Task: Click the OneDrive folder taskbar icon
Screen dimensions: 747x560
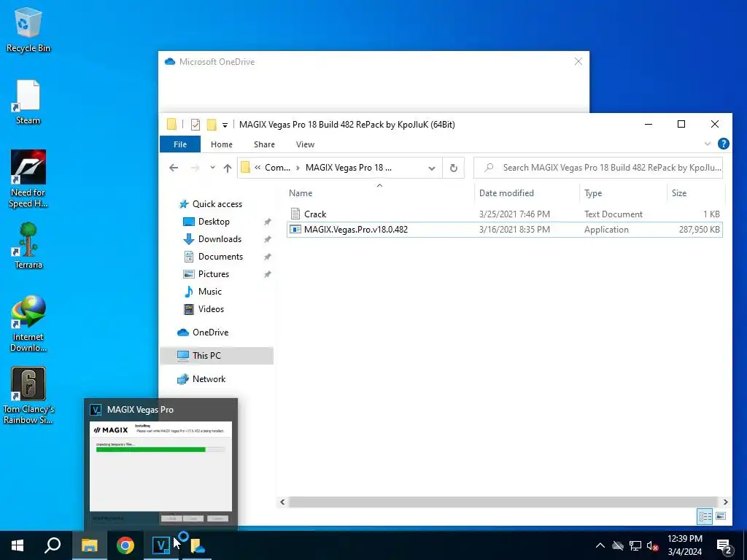Action: 198,545
